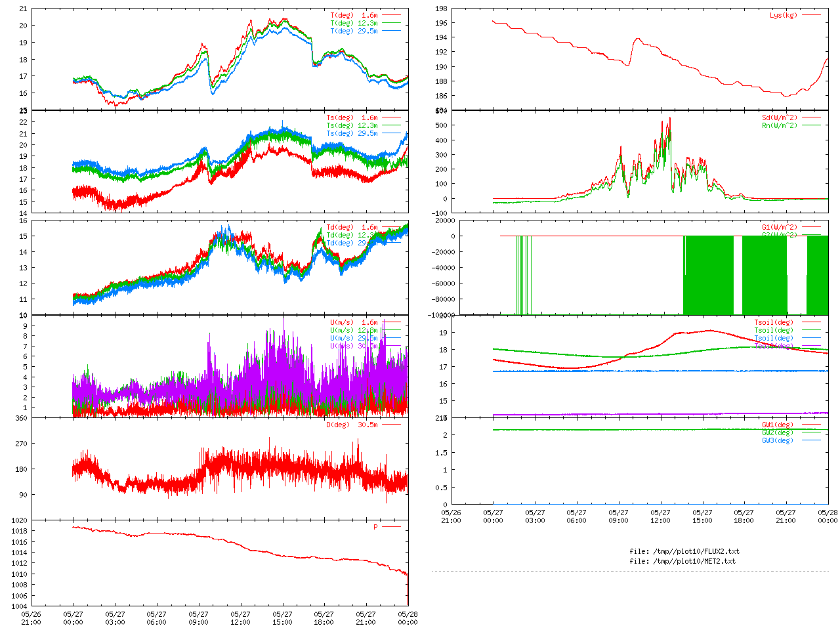Select the 'U(m/s) 30.5m' legend entry
This screenshot has height=630, width=840.
tap(354, 346)
